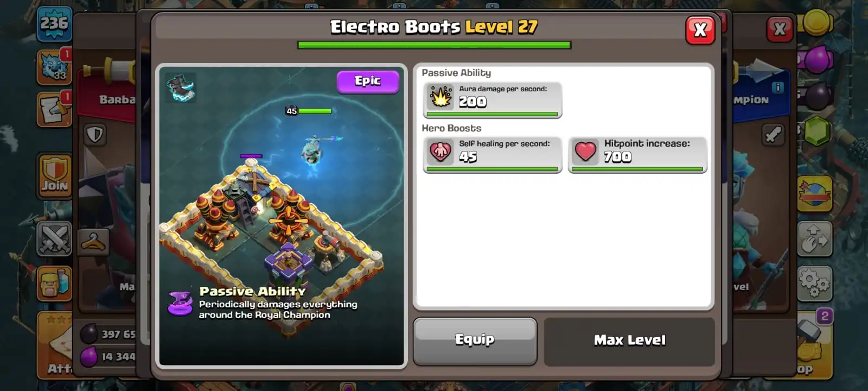Tap the Electro Boots equipment icon

pos(181,88)
